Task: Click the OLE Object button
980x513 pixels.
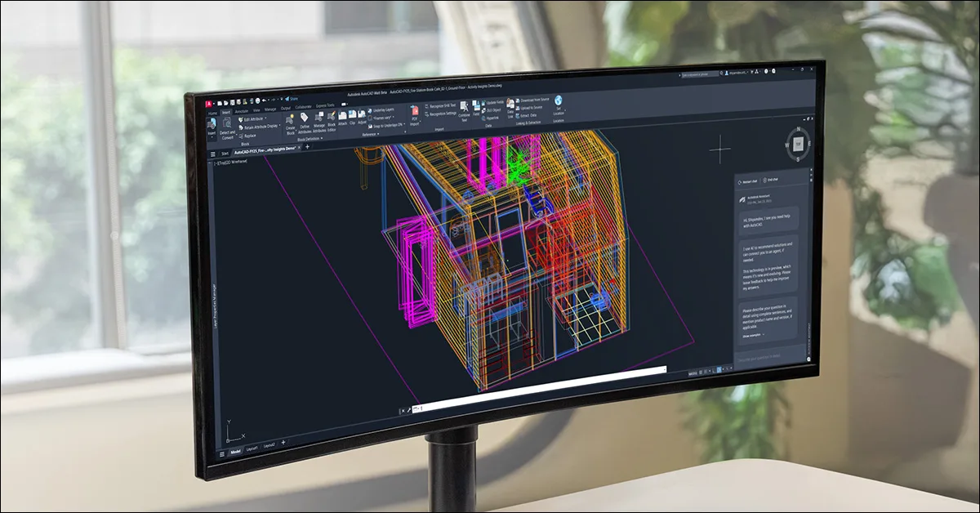Action: 492,111
